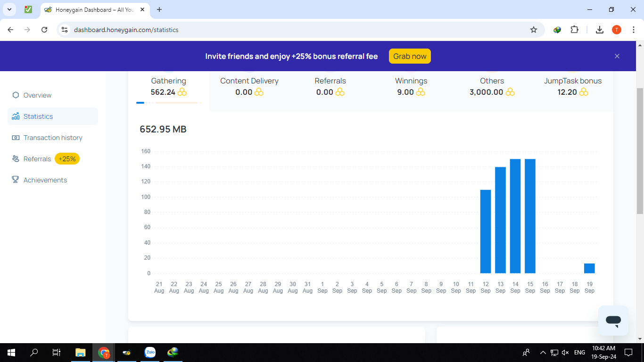Open Chrome three-dot menu
This screenshot has height=362, width=644.
[x=633, y=30]
